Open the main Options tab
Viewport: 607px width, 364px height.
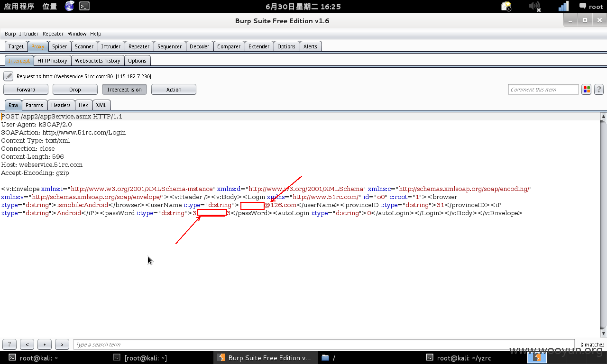286,46
